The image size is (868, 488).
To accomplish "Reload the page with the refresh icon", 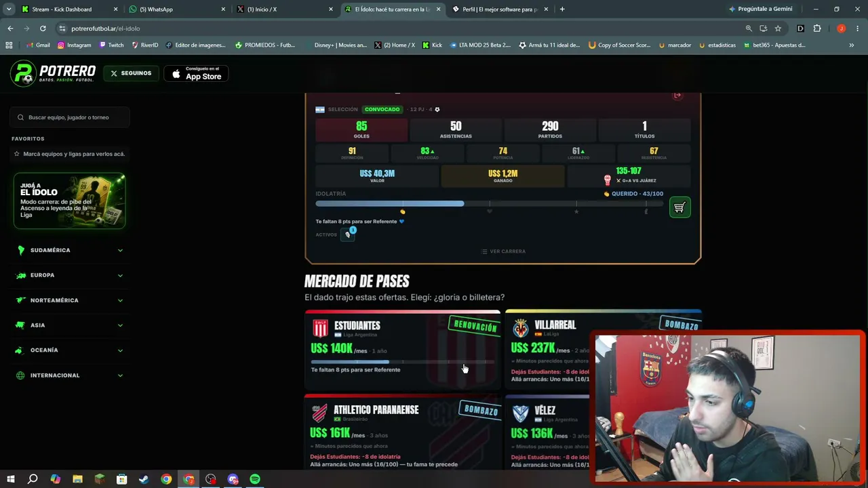I will click(x=43, y=28).
